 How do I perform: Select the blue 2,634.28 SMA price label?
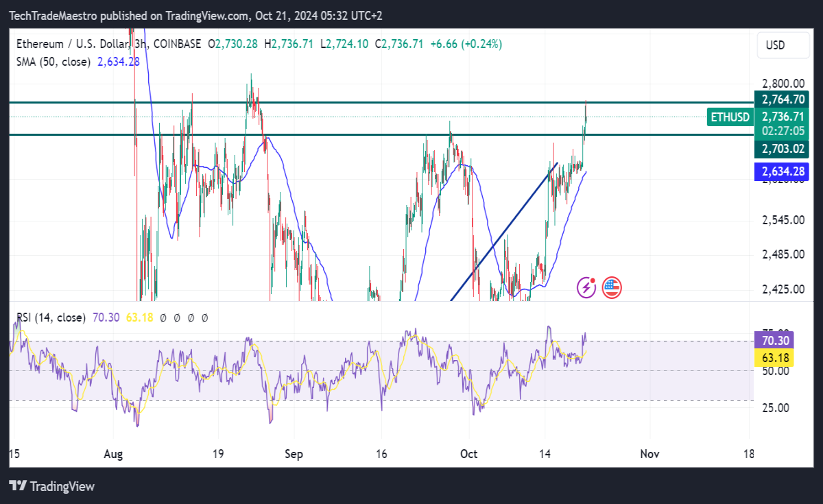pos(782,171)
